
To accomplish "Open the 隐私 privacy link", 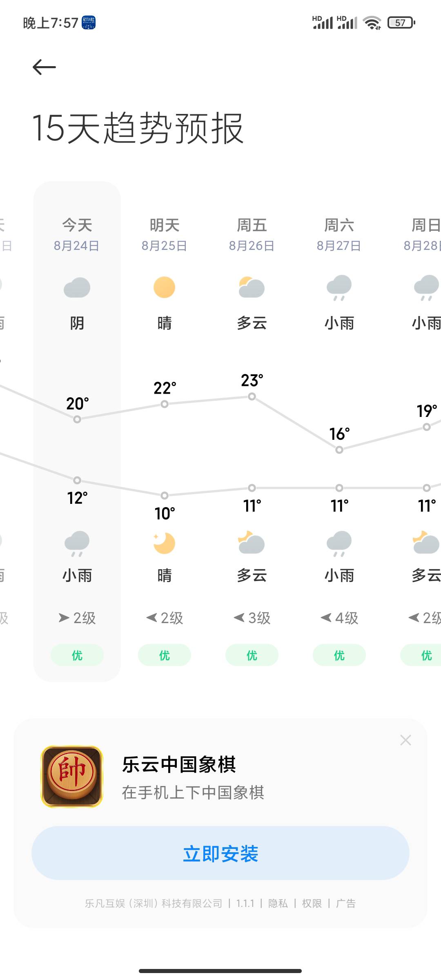I will tap(278, 903).
